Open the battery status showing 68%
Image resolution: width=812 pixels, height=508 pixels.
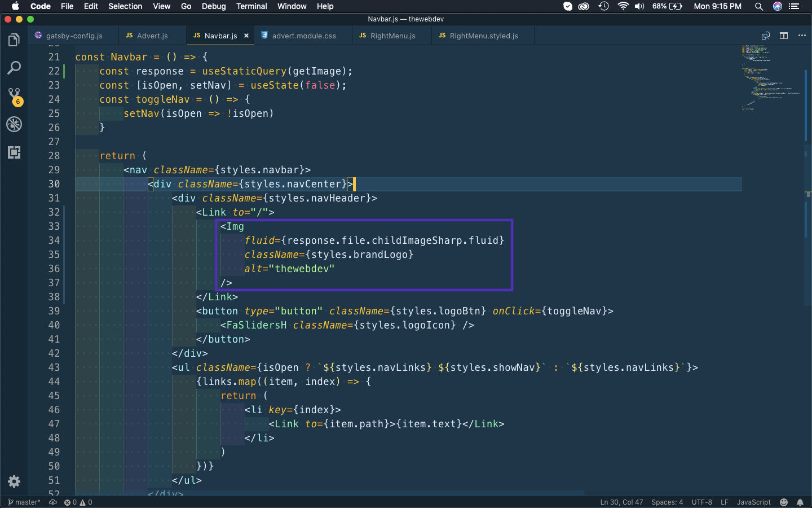(668, 6)
